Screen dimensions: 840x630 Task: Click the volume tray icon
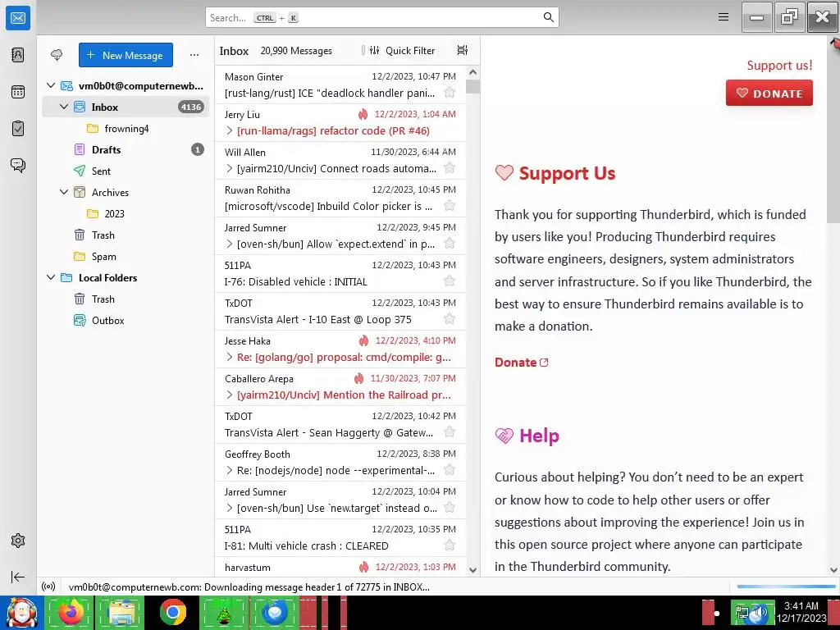tap(760, 614)
